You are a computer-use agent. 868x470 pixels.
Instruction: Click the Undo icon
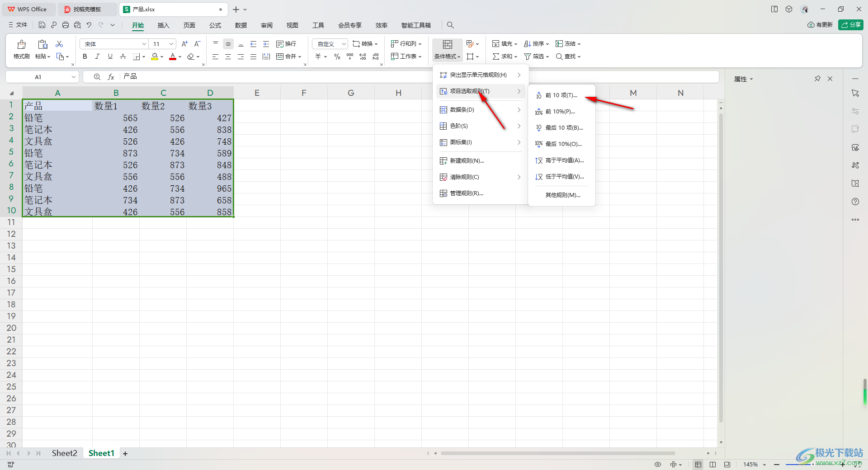click(x=89, y=25)
